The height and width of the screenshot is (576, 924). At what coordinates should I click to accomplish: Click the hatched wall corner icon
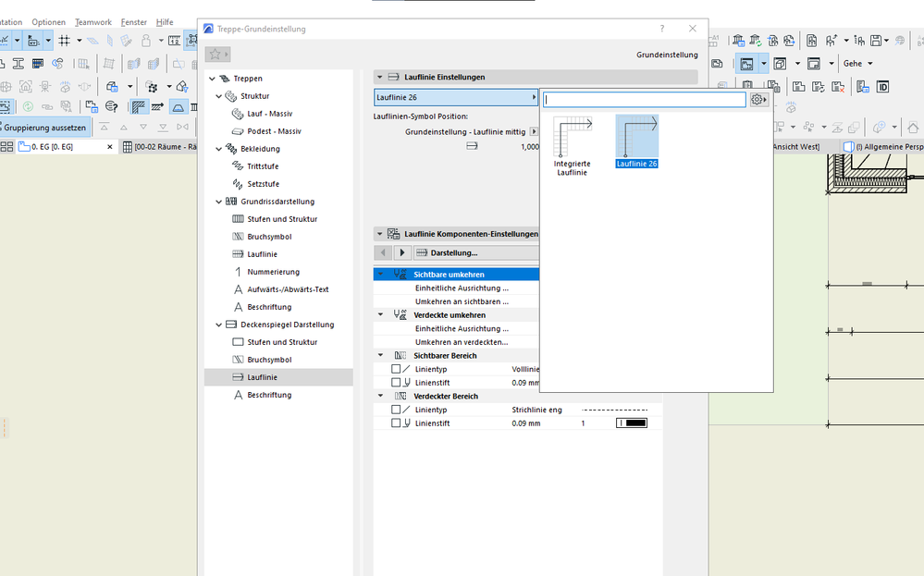pos(139,106)
